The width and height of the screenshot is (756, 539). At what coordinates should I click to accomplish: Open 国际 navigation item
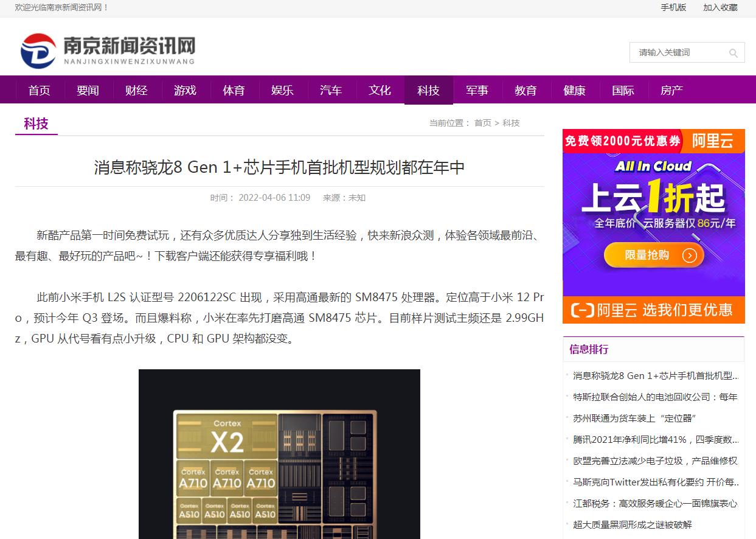(x=623, y=90)
